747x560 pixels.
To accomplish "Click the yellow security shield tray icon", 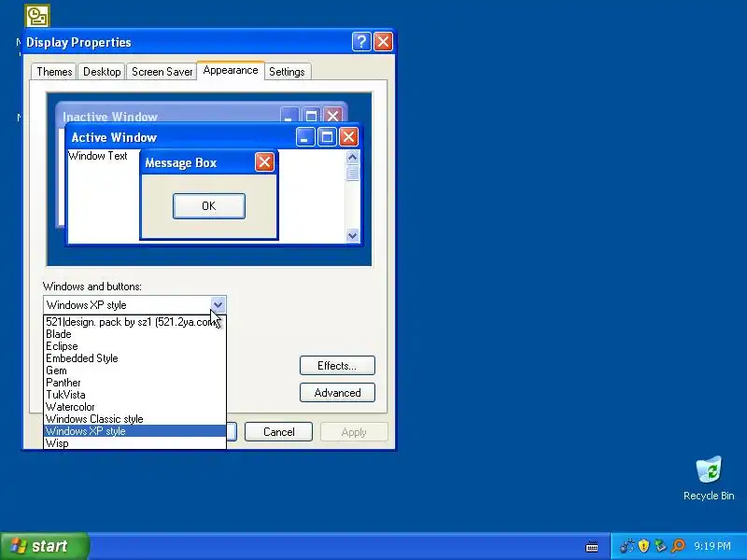I will pyautogui.click(x=643, y=546).
